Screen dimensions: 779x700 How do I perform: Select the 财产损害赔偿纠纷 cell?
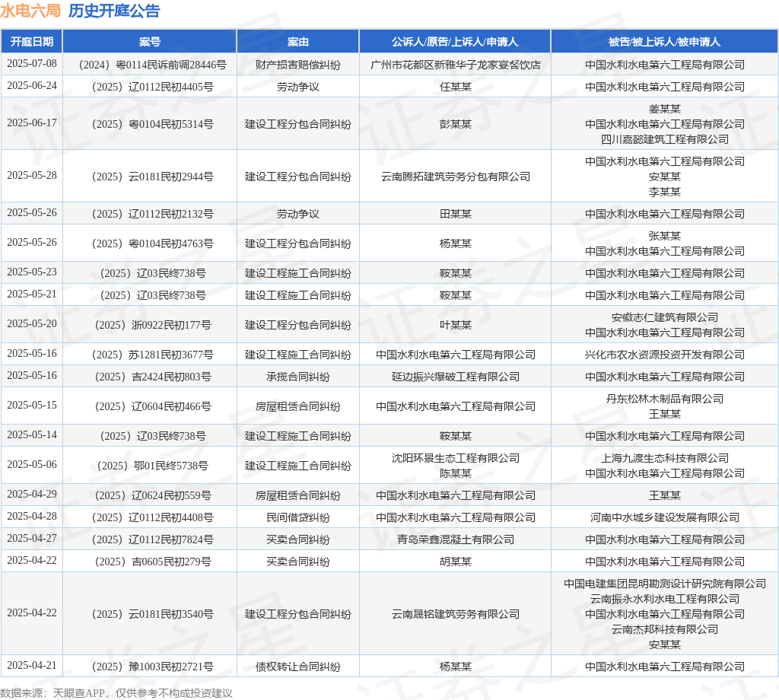(x=298, y=65)
